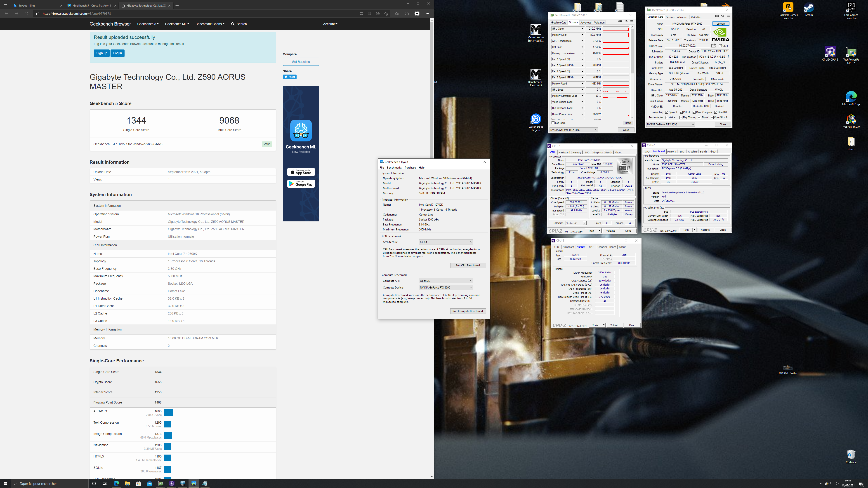
Task: Open hamburger menu in GPU-Z Sensors window
Action: point(632,21)
